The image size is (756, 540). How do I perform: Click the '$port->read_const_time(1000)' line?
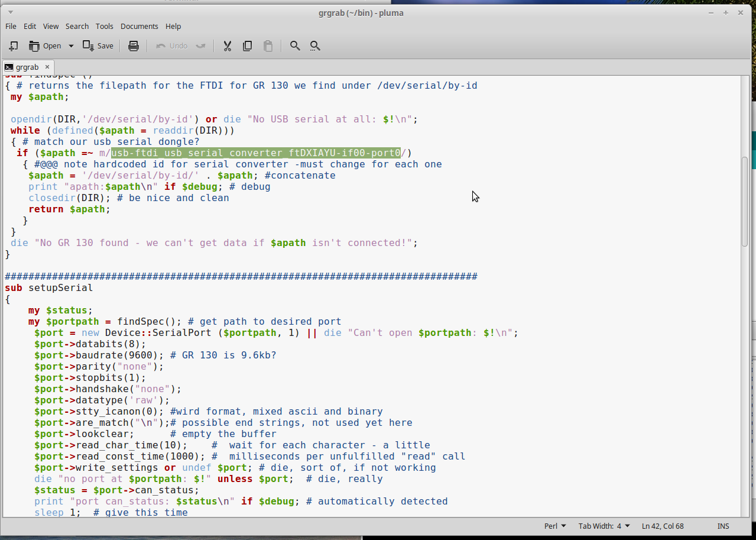pyautogui.click(x=250, y=457)
